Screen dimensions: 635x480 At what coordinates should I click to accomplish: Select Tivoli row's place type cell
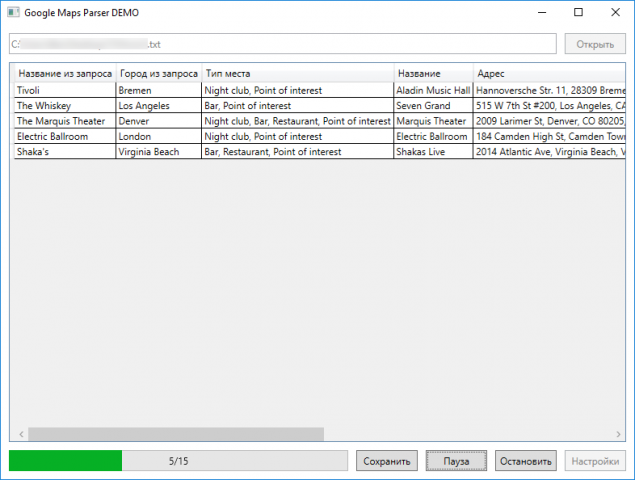click(x=298, y=90)
